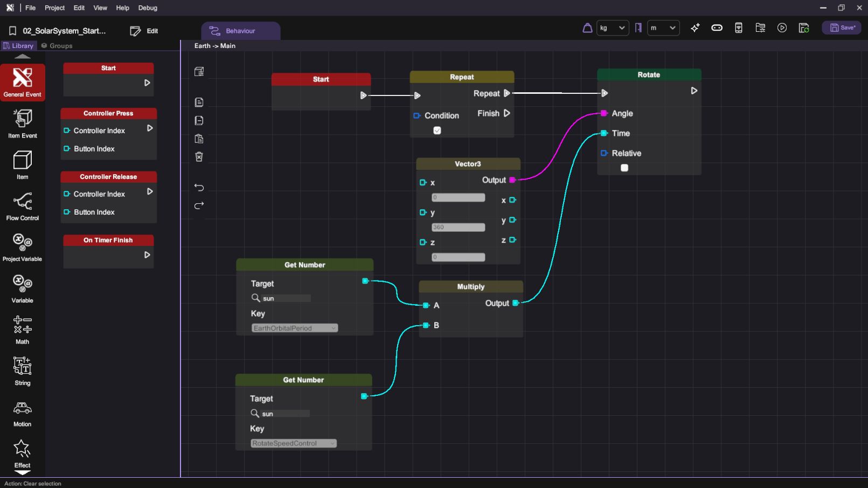Click the trash delete icon in canvas toolbar
The width and height of the screenshot is (868, 488).
(x=199, y=157)
